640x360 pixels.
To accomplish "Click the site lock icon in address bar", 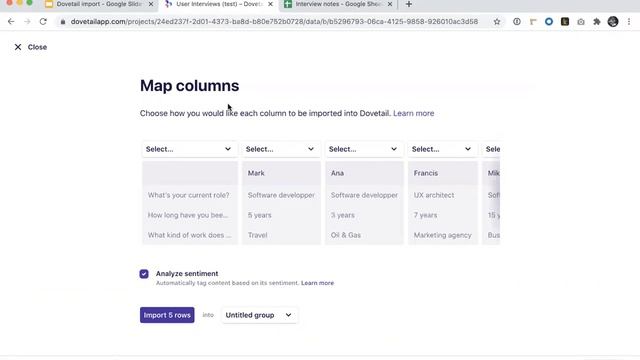I will [x=62, y=22].
